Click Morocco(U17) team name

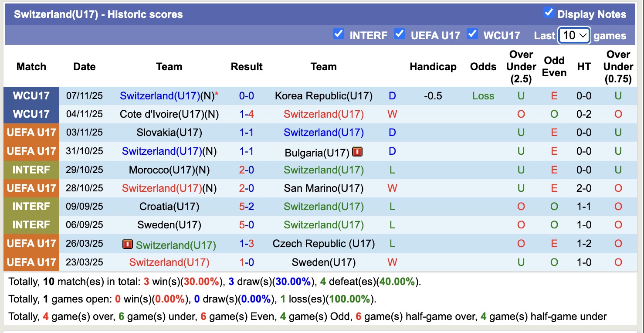click(169, 170)
